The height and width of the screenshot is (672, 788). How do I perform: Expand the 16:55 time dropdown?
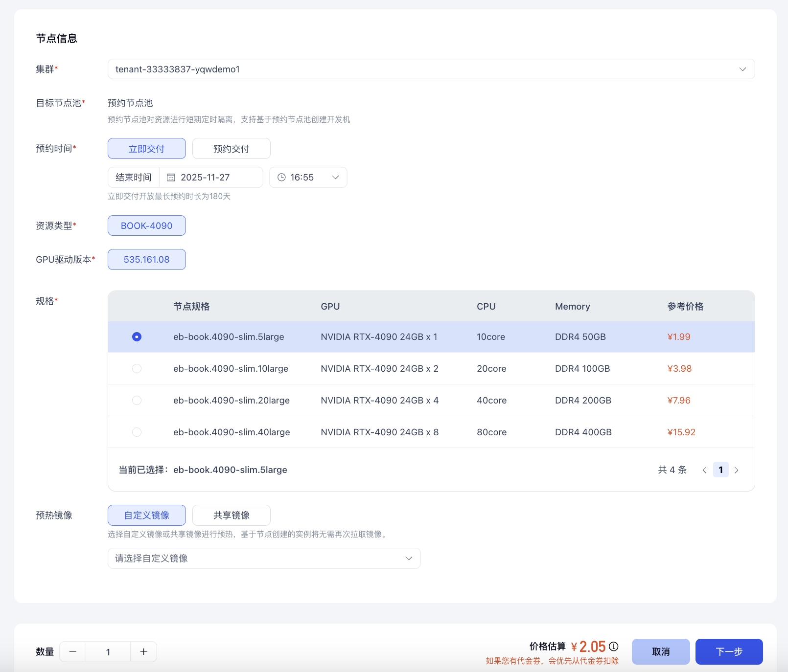[335, 178]
